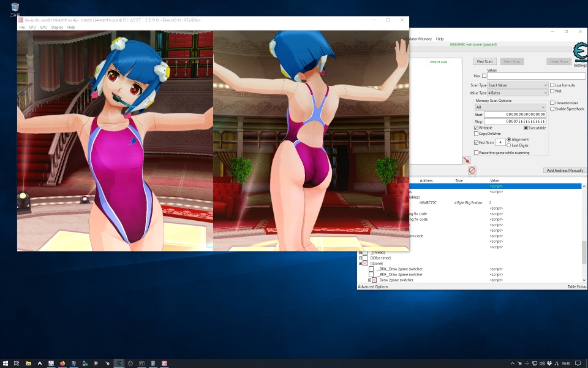Toggle the Executable checkbox
This screenshot has height=368, width=588.
(x=526, y=128)
